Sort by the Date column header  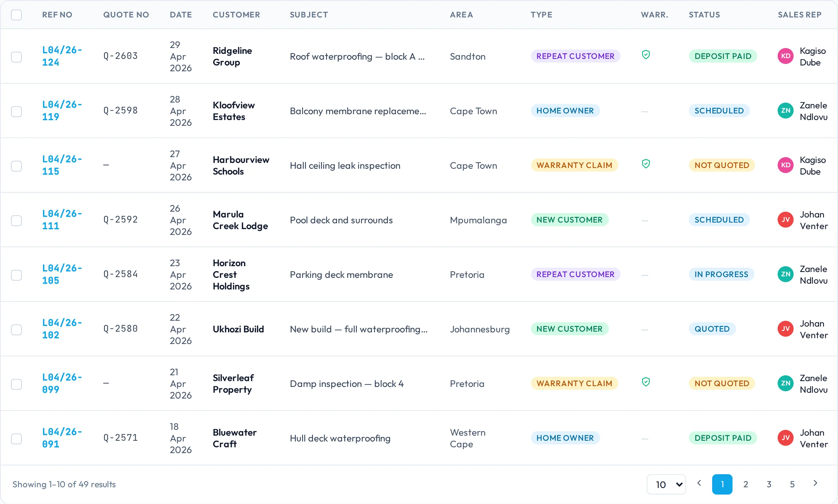point(181,15)
